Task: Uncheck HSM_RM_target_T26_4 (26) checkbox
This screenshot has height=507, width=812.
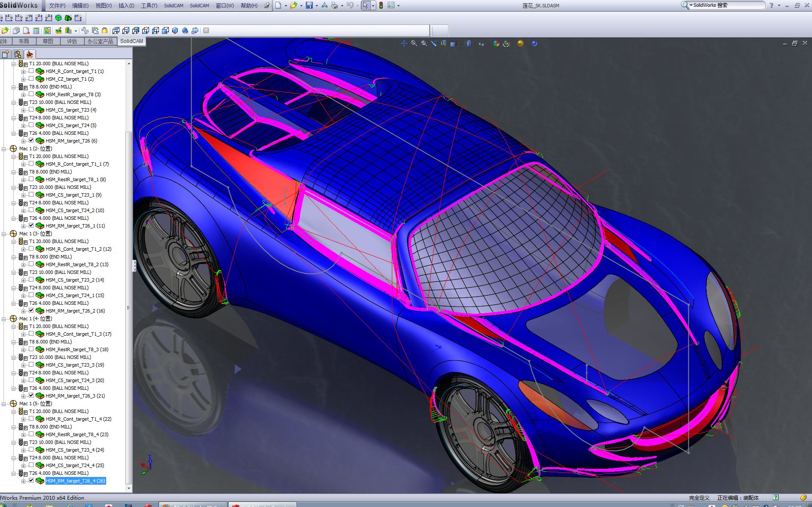Action: (31, 480)
